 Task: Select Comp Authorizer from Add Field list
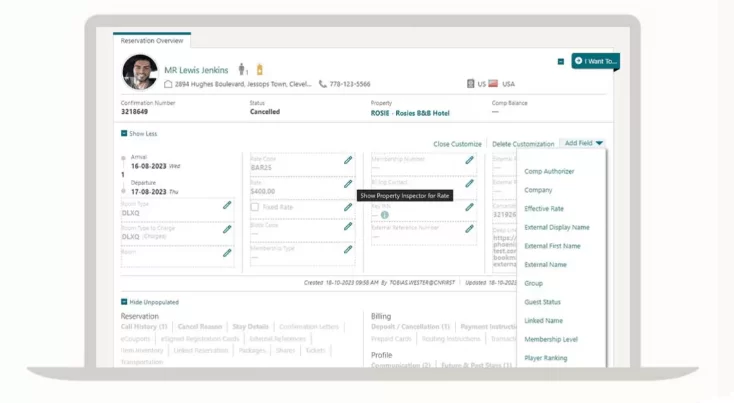pos(549,171)
